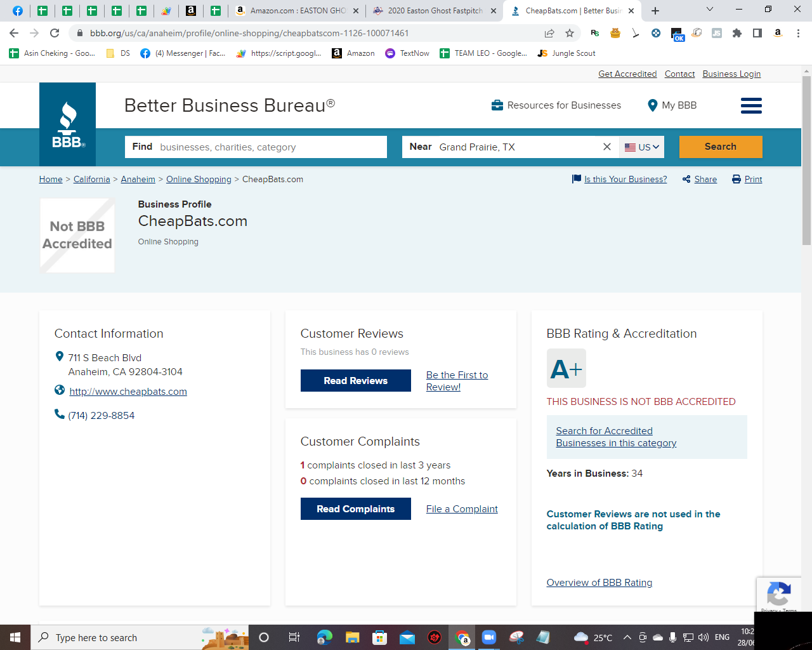Screen dimensions: 812x650
Task: Click the Find businesses search field
Action: pos(256,147)
